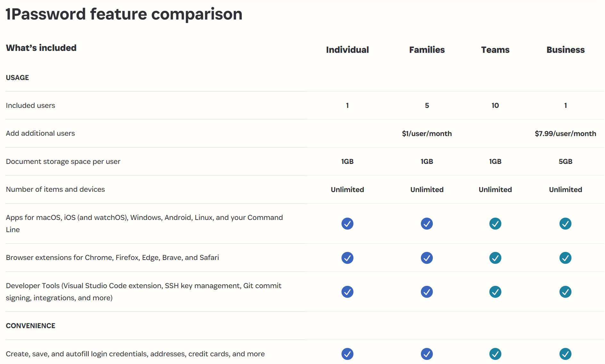Viewport: 605px width, 364px height.
Task: Click Business checkmark for Browser extensions row
Action: point(565,258)
